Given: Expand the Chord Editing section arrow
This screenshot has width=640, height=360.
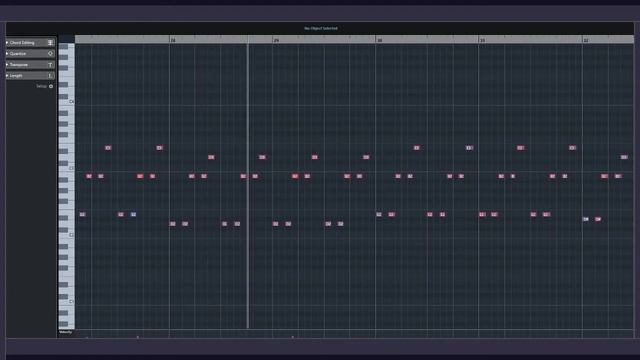Looking at the screenshot, I should 7,42.
